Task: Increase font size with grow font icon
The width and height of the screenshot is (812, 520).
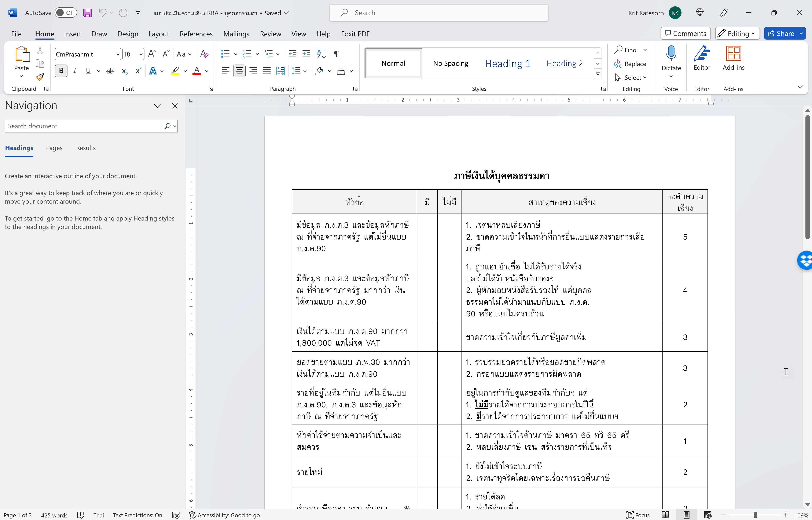Action: (152, 54)
